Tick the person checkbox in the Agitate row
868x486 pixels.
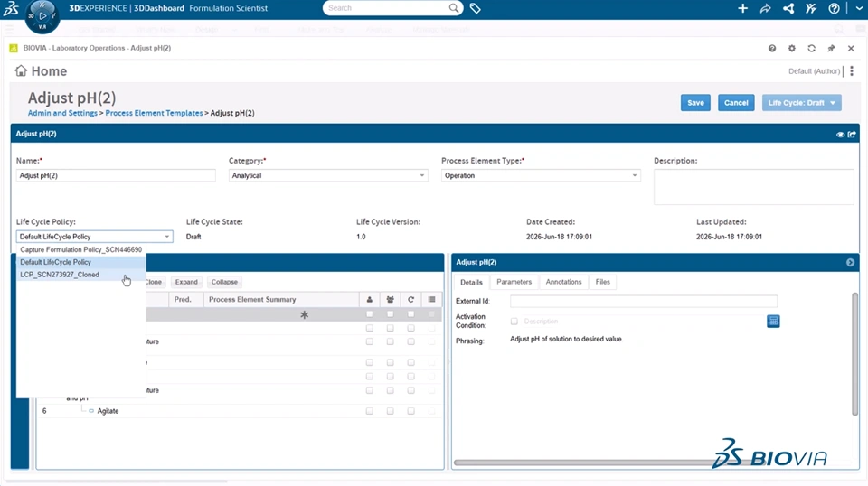tap(369, 411)
